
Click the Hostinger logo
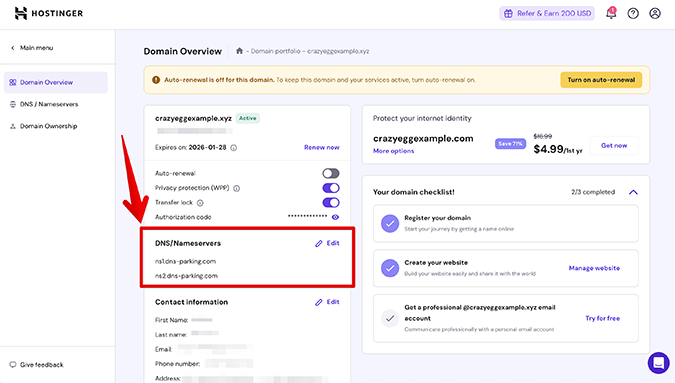pyautogui.click(x=49, y=13)
